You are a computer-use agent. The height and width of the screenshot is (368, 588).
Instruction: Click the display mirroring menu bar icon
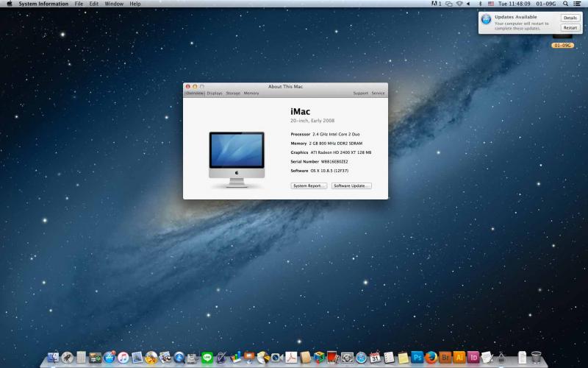coord(448,4)
